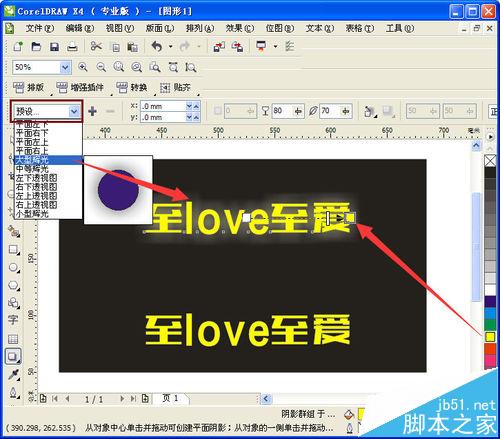Choose 大型辉光 preset option
The height and width of the screenshot is (439, 500).
pos(48,160)
